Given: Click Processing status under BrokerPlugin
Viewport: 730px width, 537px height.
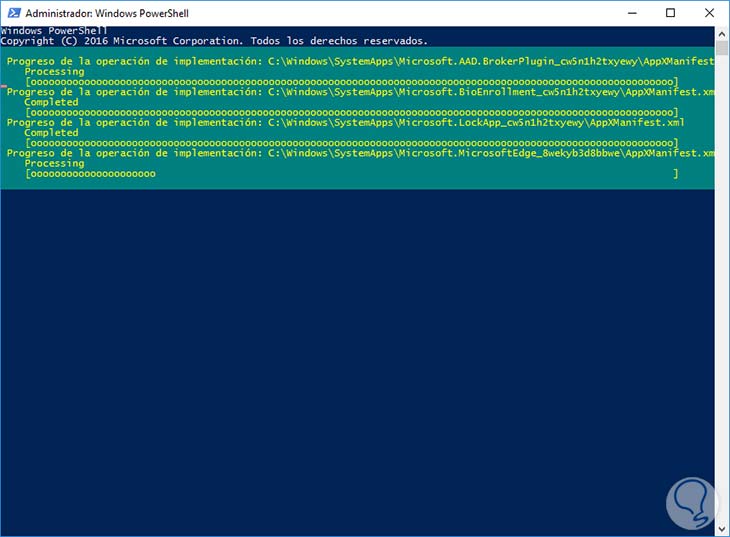Looking at the screenshot, I should (54, 72).
